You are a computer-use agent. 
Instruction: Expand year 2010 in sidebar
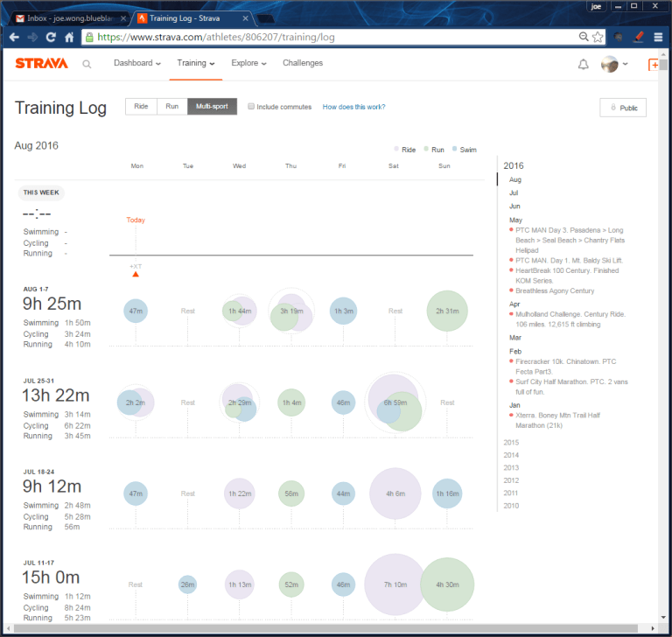point(511,506)
